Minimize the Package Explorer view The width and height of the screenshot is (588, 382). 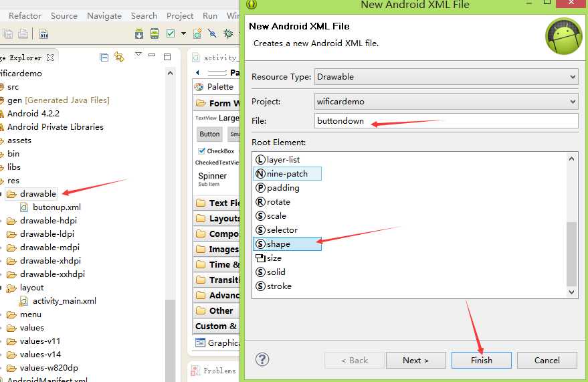click(x=152, y=55)
